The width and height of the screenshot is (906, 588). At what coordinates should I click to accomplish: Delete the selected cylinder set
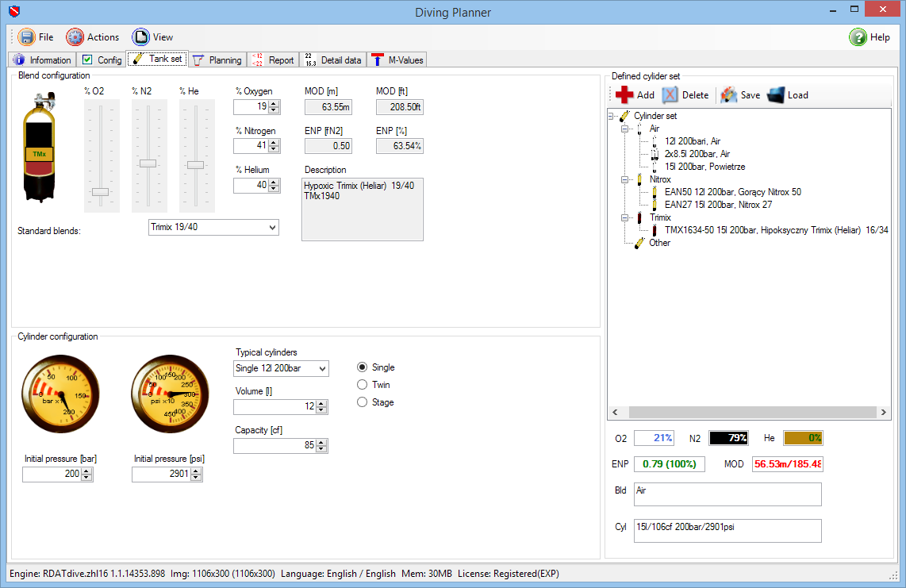pyautogui.click(x=686, y=94)
